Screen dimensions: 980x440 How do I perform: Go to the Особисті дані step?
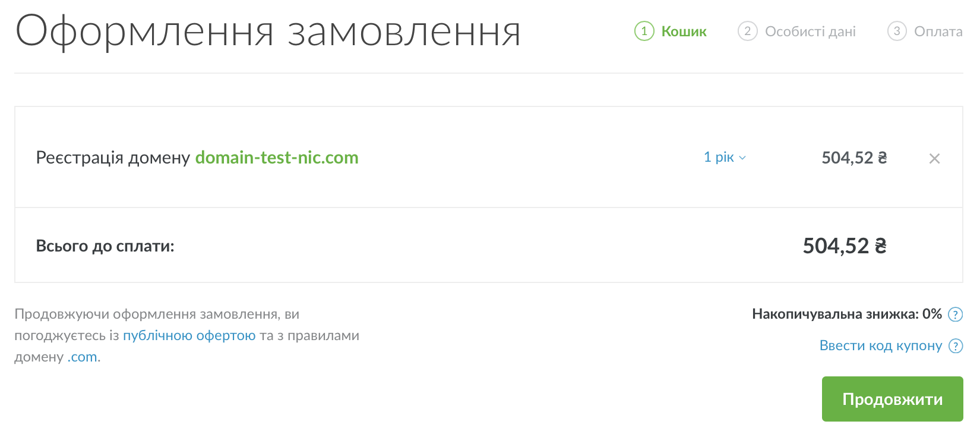(x=810, y=32)
